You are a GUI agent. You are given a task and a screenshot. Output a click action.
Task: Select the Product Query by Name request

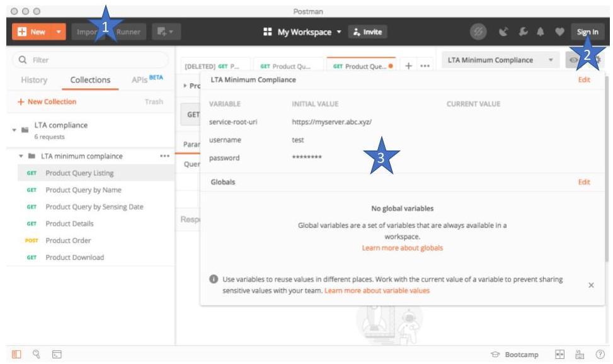tap(96, 190)
